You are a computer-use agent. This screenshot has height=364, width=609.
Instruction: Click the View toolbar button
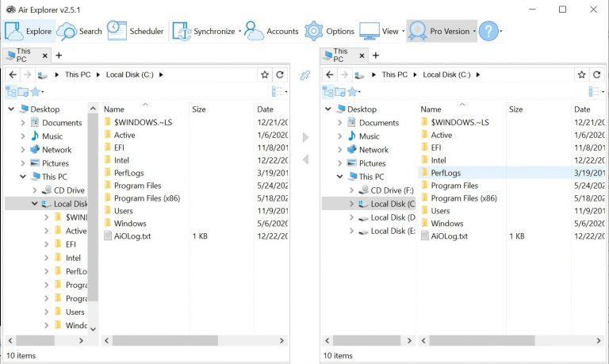(x=379, y=31)
